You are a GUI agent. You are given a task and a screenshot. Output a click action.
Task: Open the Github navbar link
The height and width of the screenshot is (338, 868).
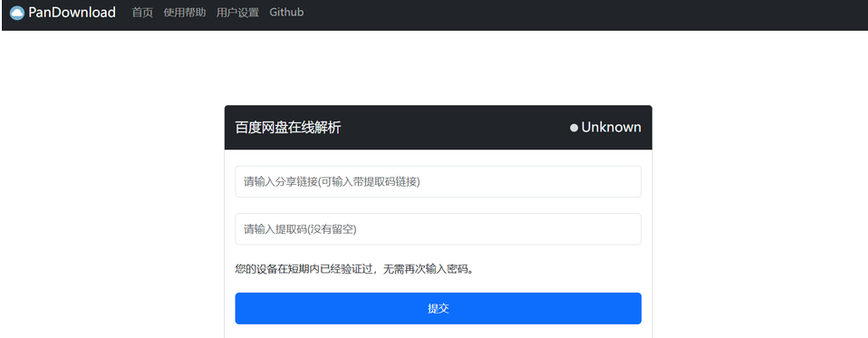point(286,12)
